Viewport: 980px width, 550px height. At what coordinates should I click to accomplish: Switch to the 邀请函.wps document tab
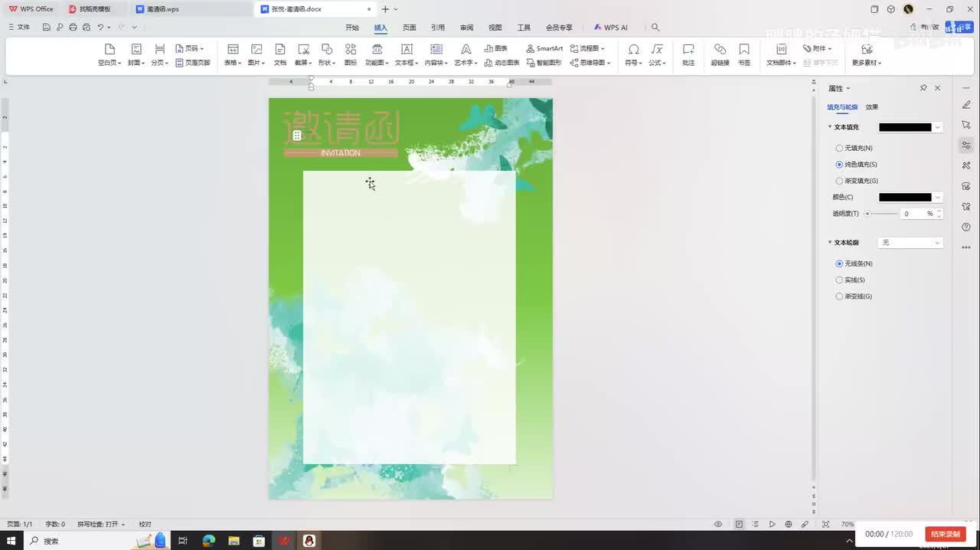(191, 9)
